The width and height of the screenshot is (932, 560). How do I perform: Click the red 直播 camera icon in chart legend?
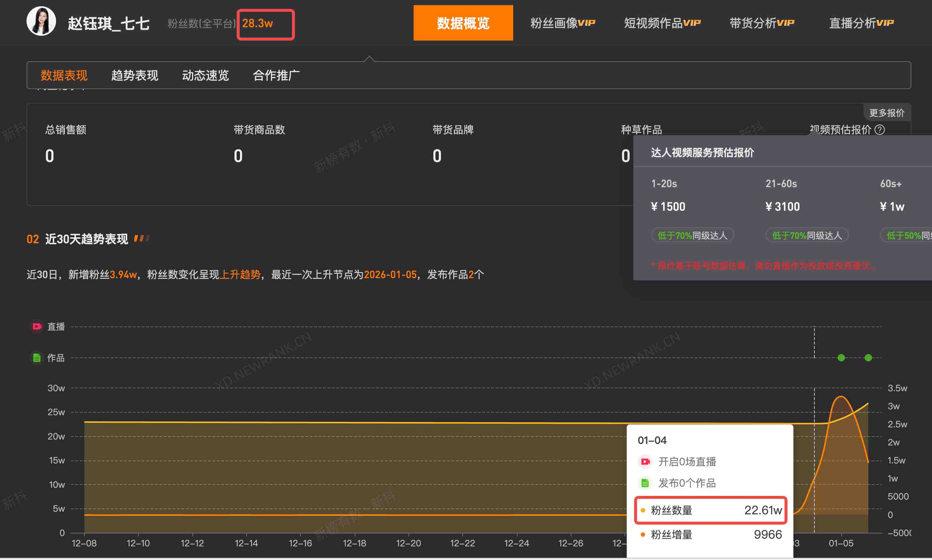coord(36,326)
